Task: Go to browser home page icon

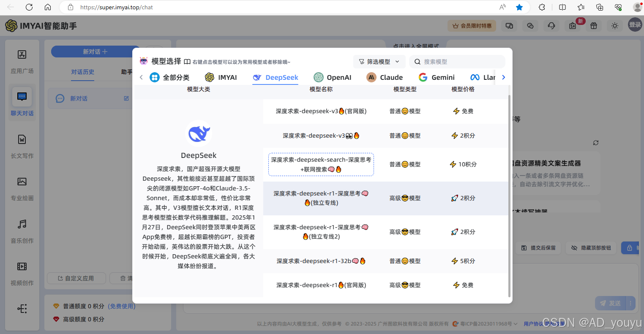Action: [48, 7]
